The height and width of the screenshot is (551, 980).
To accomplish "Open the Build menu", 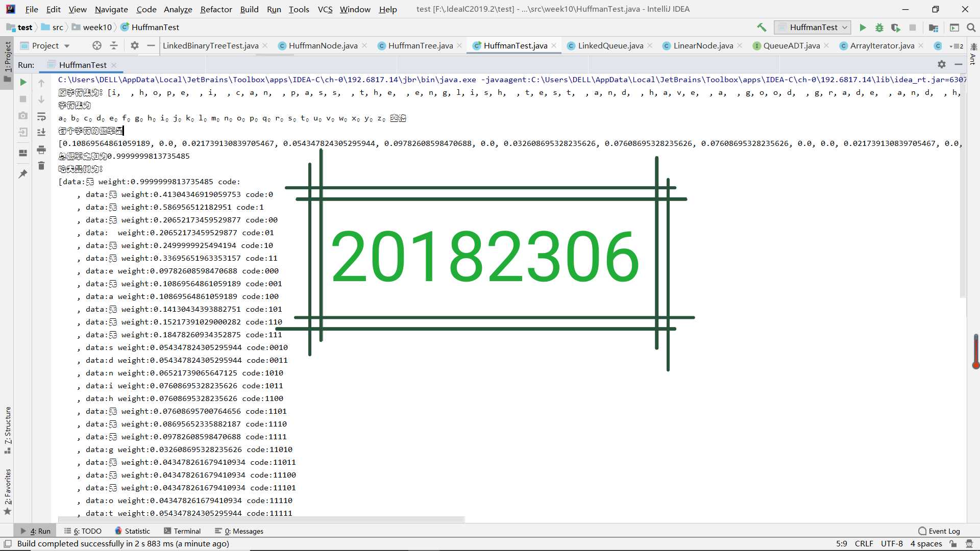I will (x=250, y=9).
